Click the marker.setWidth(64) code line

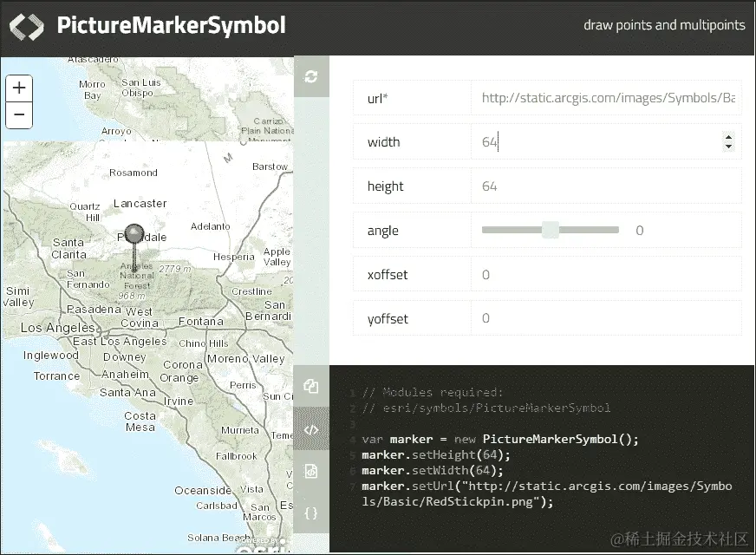(x=433, y=470)
